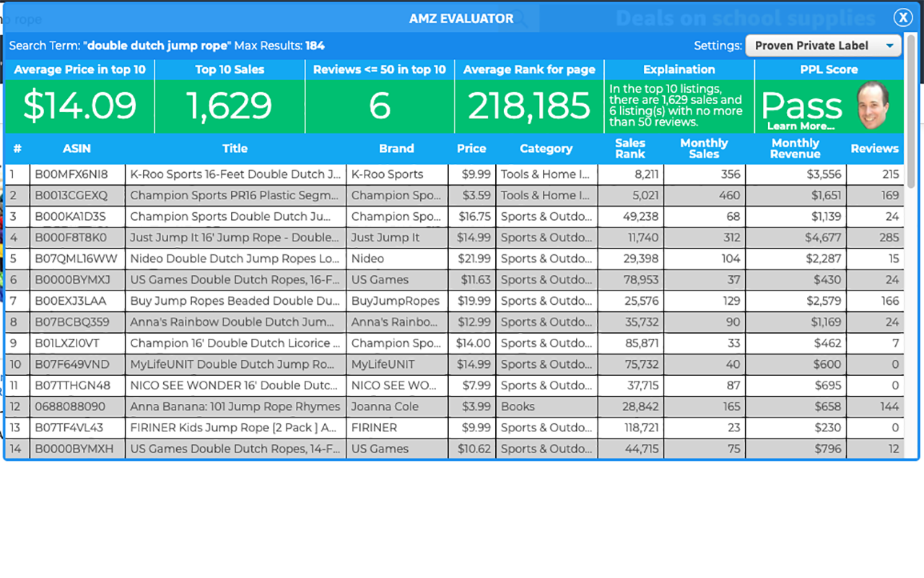Click the Average Price in top 10 value
This screenshot has height=578, width=924.
click(79, 105)
